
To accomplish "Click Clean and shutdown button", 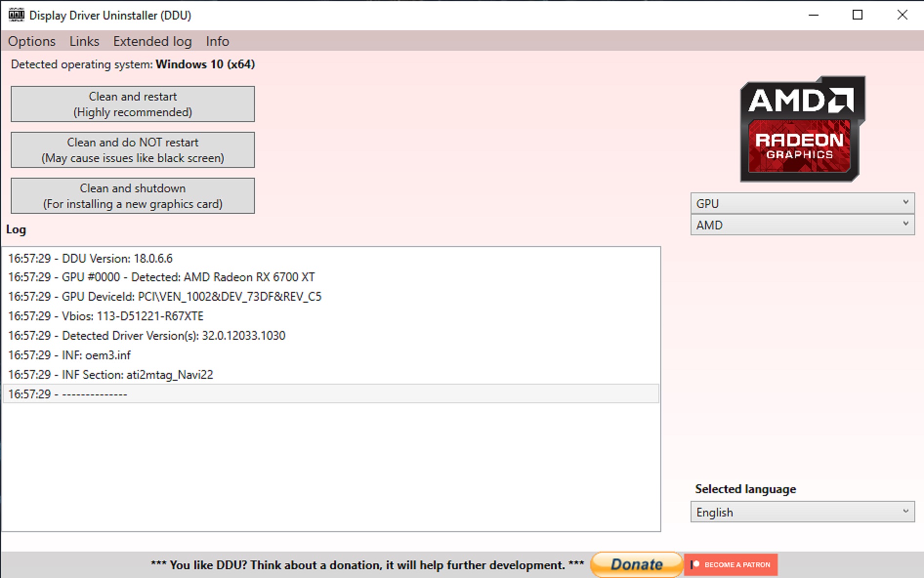I will (x=133, y=196).
